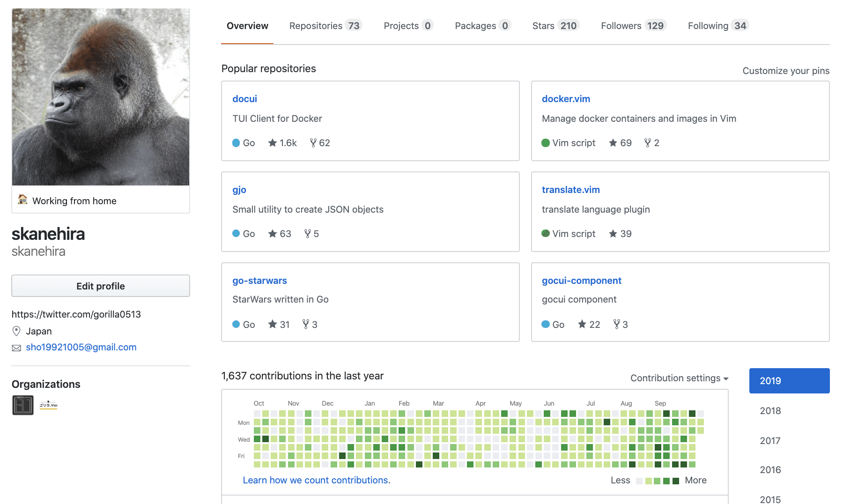The height and width of the screenshot is (504, 843).
Task: Click the Organizations heading
Action: tap(46, 384)
